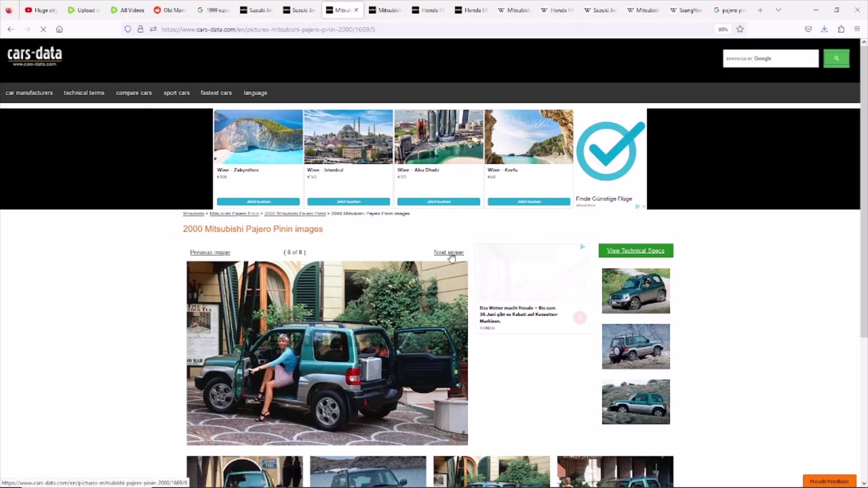Open middle sidebar thumbnail of silver Pajero

pos(635,346)
